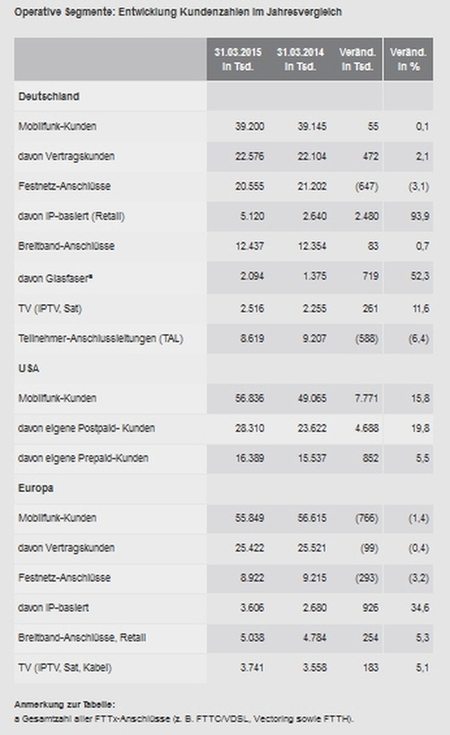Select the Veränd. in Tsd. column header
Screen dimensions: 450x735
[x=357, y=59]
